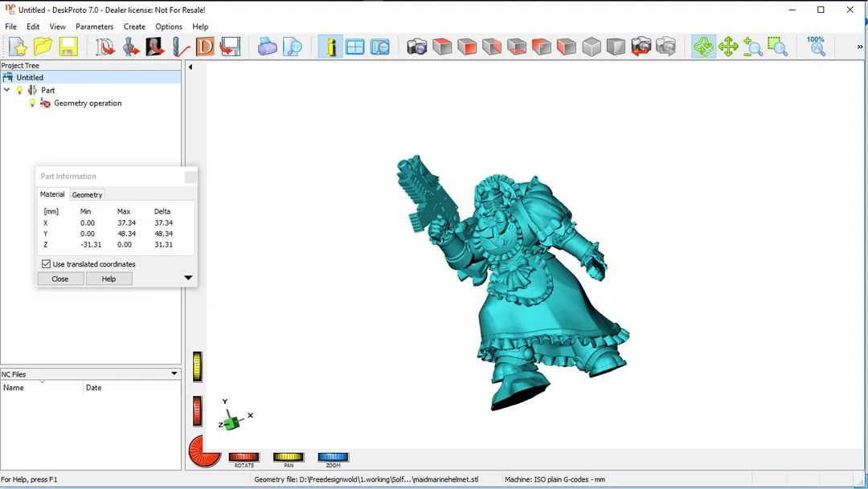Screen dimensions: 868x489
Task: Select left view cube with red left
Action: coord(567,47)
